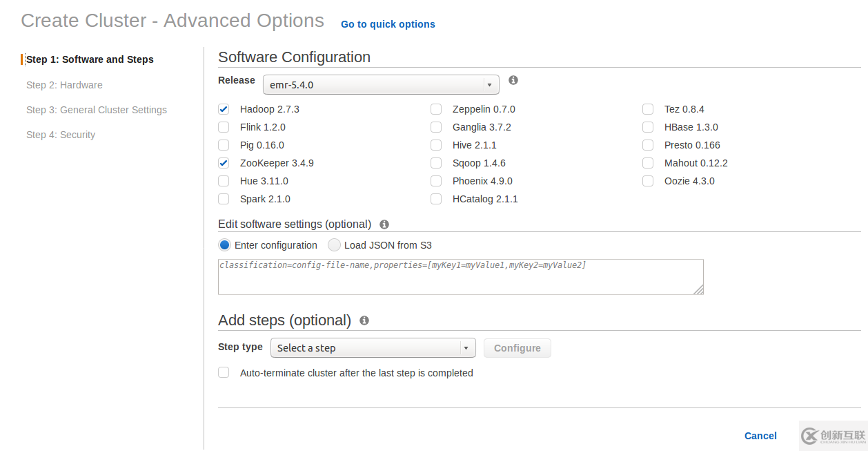Viewport: 868px width, 451px height.
Task: Open the emr-5.4.0 Release dropdown
Action: [381, 85]
